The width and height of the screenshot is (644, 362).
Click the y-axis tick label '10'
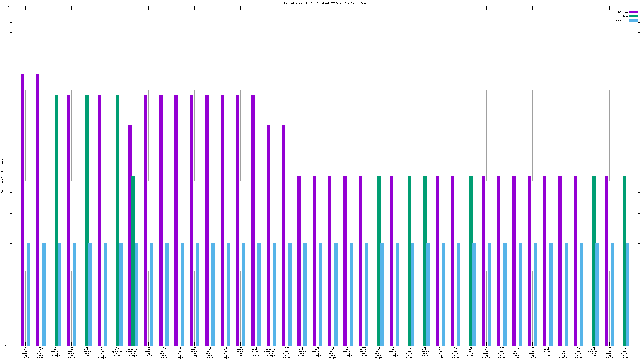[7, 6]
